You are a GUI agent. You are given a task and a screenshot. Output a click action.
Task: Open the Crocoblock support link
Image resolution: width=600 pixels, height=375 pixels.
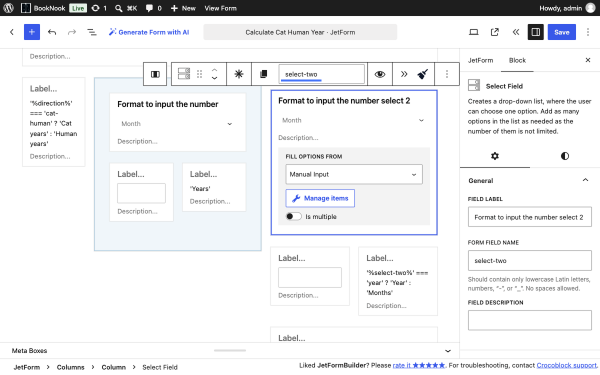point(567,365)
